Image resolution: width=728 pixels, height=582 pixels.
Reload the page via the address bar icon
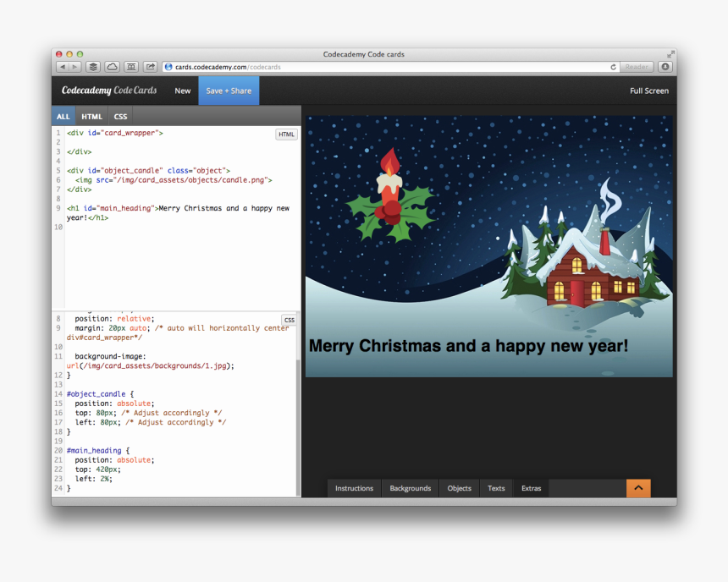tap(613, 67)
